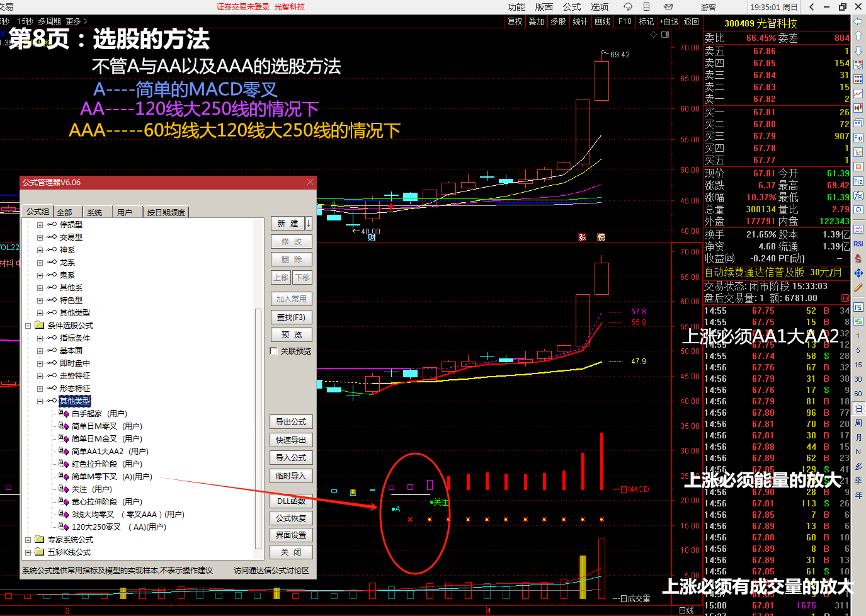Expand the 停损型 tree node
This screenshot has height=616, width=866.
click(x=40, y=225)
